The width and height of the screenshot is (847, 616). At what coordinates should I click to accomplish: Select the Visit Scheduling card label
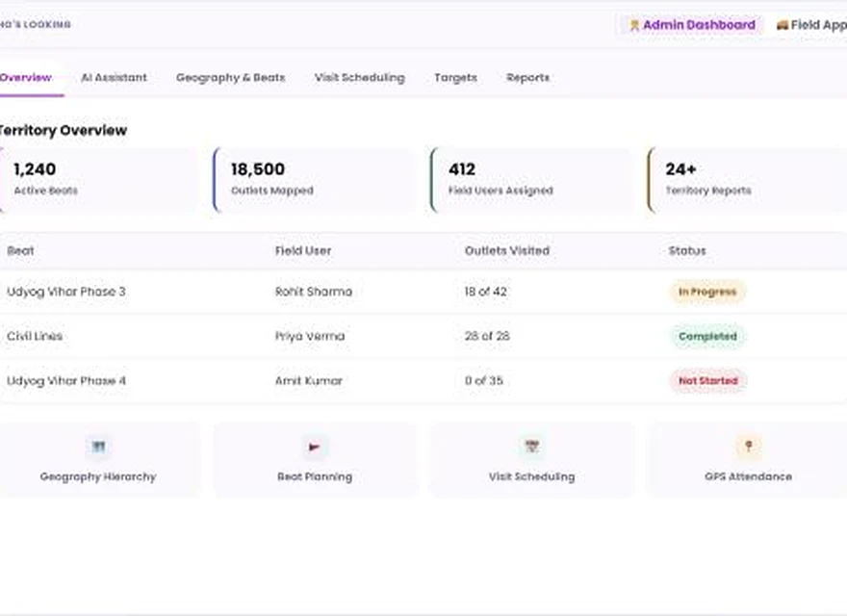pyautogui.click(x=531, y=476)
